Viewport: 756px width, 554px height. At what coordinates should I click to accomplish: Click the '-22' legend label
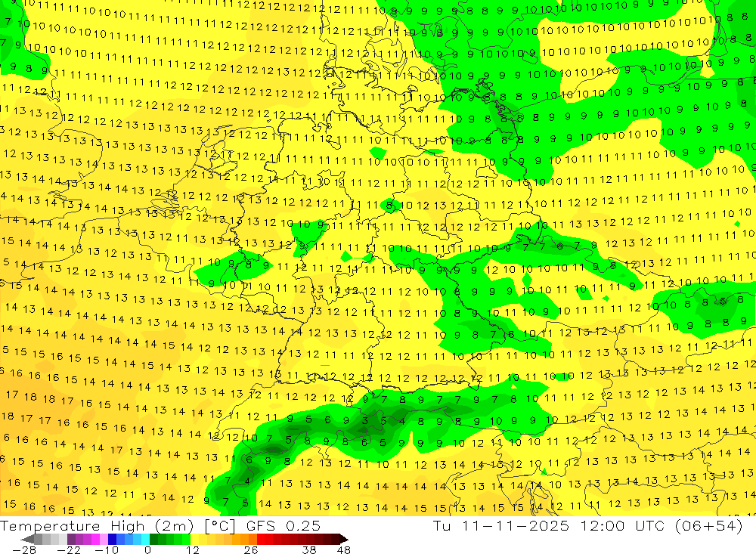click(x=69, y=550)
